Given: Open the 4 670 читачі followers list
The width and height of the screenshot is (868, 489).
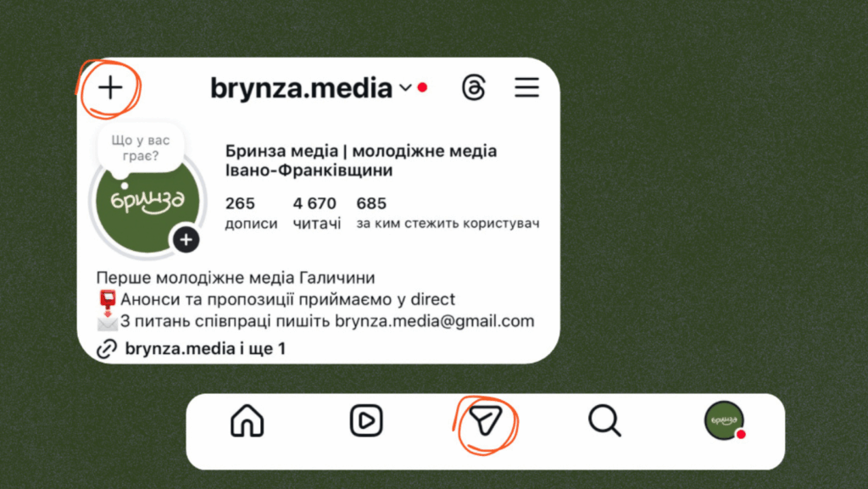Looking at the screenshot, I should 317,213.
